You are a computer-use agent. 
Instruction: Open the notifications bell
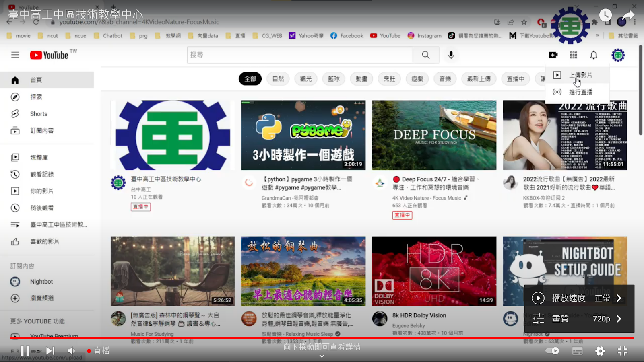594,55
